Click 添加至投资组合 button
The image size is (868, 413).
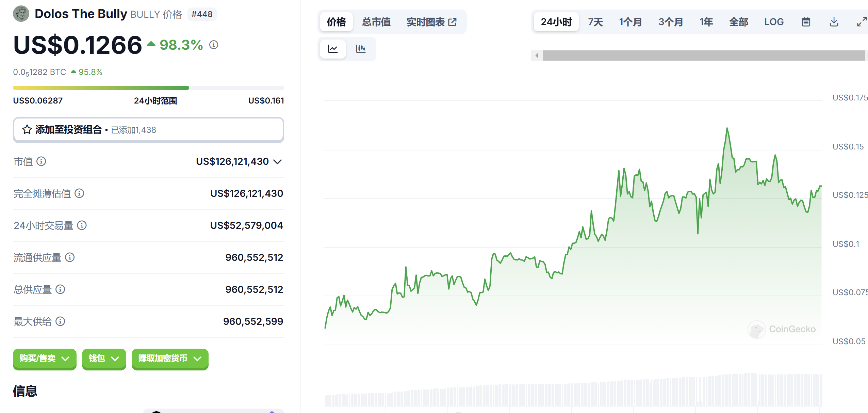(x=148, y=130)
